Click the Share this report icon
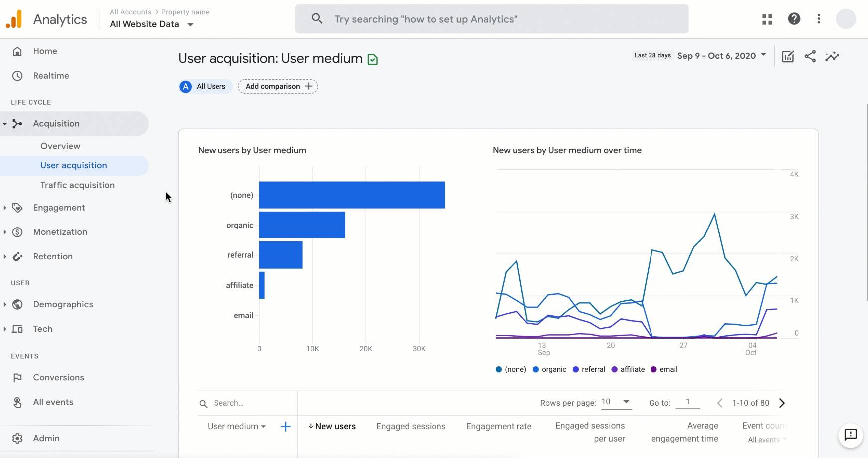 (x=810, y=56)
